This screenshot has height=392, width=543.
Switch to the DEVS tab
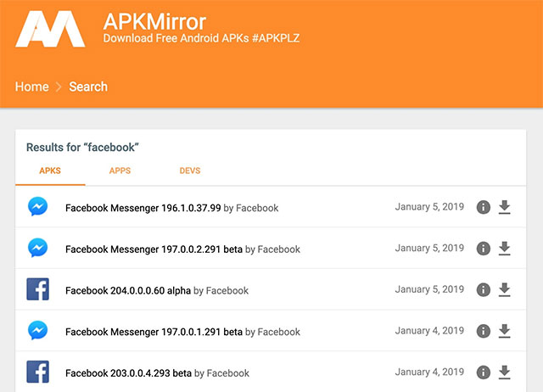point(190,171)
